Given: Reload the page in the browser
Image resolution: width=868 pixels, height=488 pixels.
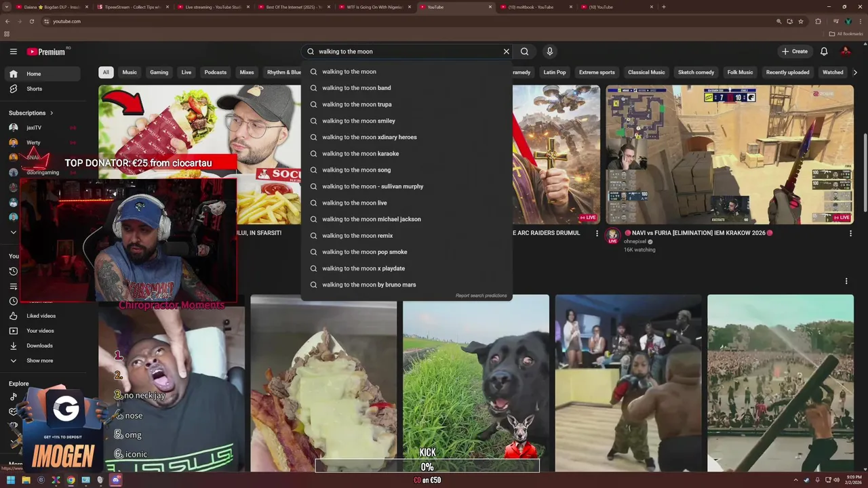Looking at the screenshot, I should click(31, 21).
